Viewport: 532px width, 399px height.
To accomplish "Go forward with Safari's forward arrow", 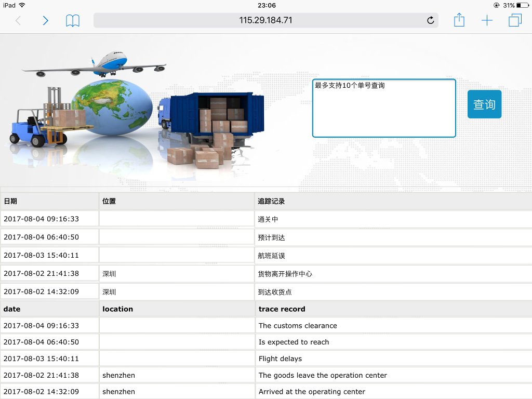I will point(46,21).
